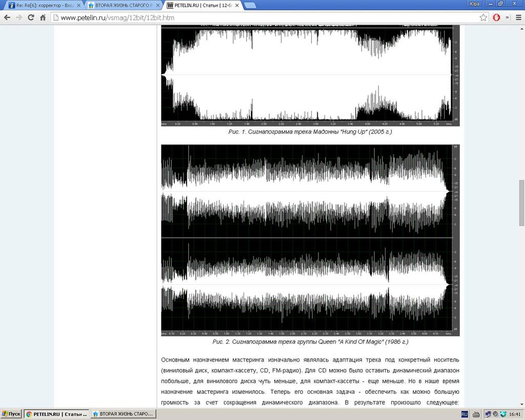Click the page-info icon beside the URL
525x420 pixels.
pyautogui.click(x=56, y=17)
